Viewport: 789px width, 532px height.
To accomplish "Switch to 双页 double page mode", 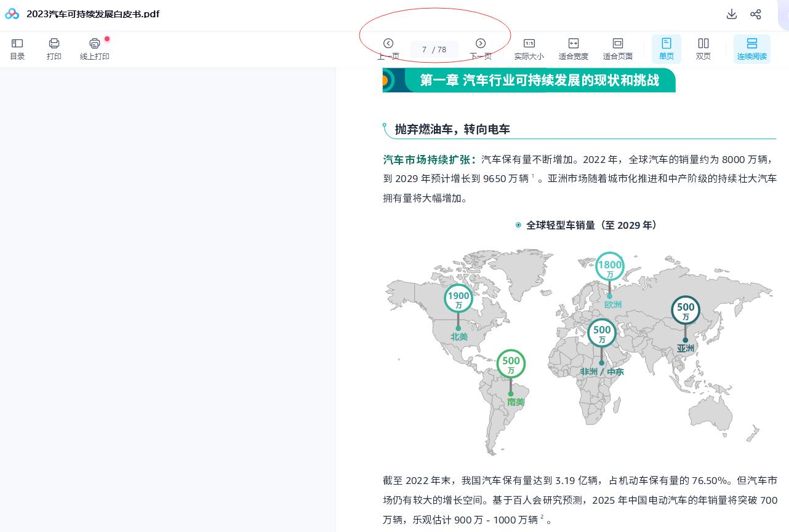I will tap(703, 49).
